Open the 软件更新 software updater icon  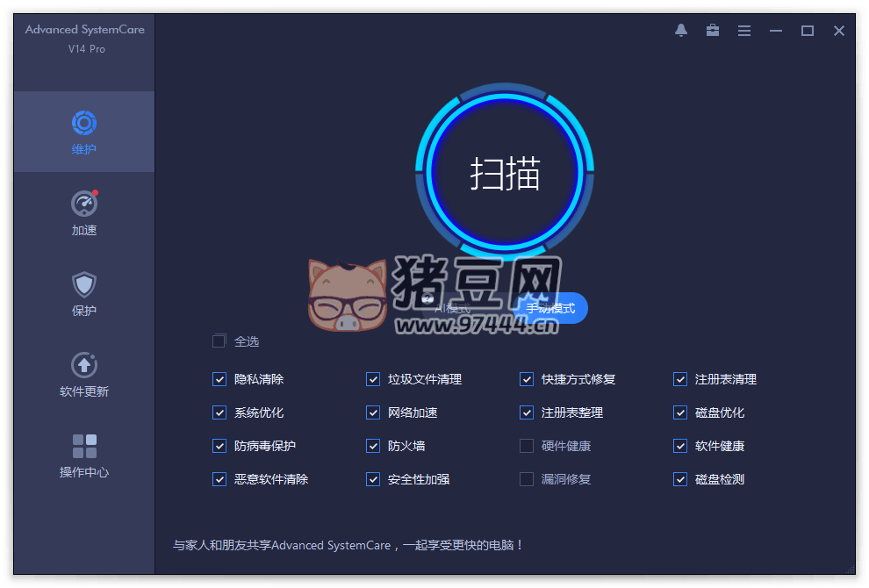[84, 365]
